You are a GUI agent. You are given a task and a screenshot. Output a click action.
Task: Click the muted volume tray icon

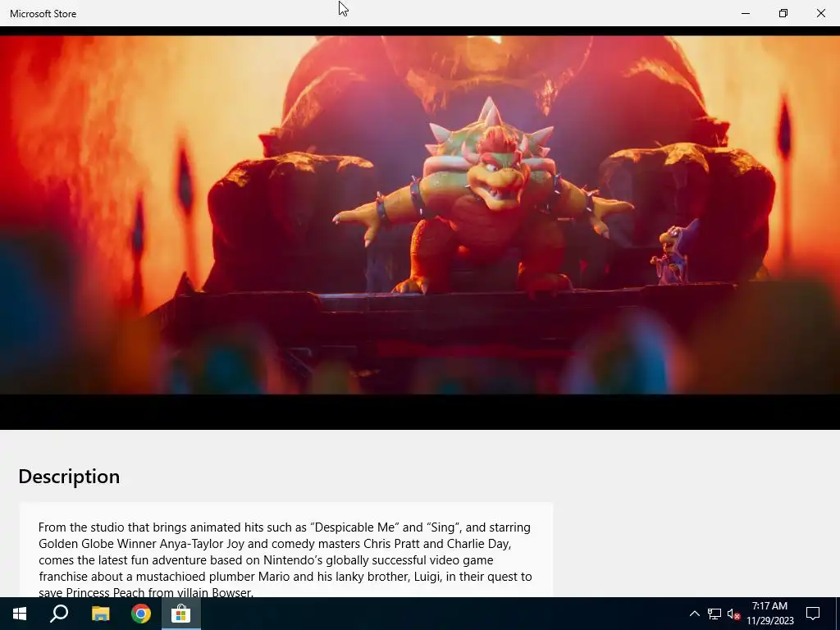point(733,614)
